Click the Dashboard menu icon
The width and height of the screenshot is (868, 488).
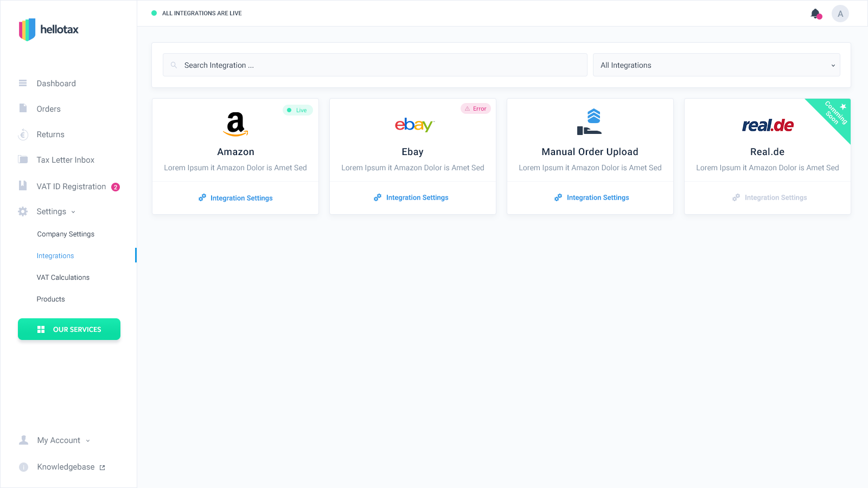23,83
